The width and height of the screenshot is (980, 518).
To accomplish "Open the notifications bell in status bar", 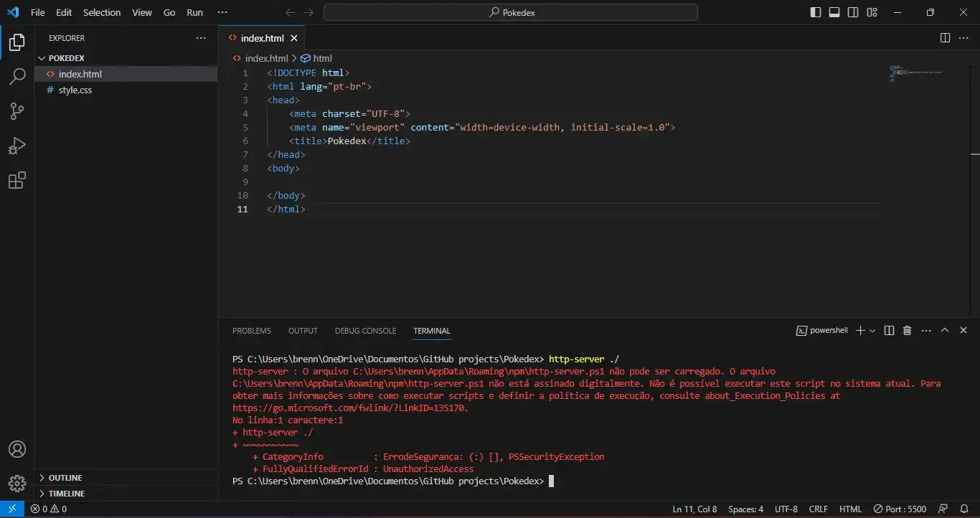I will (x=966, y=509).
